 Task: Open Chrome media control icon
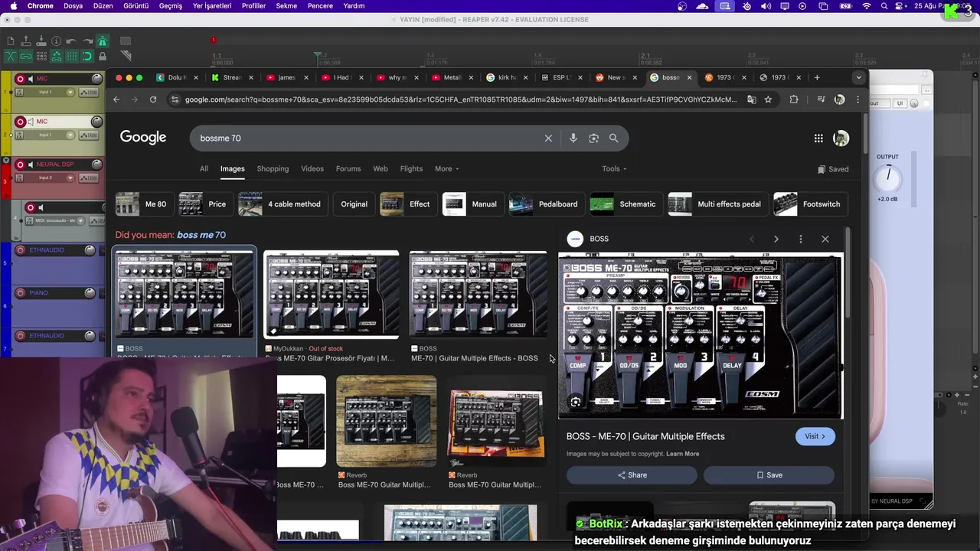click(821, 99)
